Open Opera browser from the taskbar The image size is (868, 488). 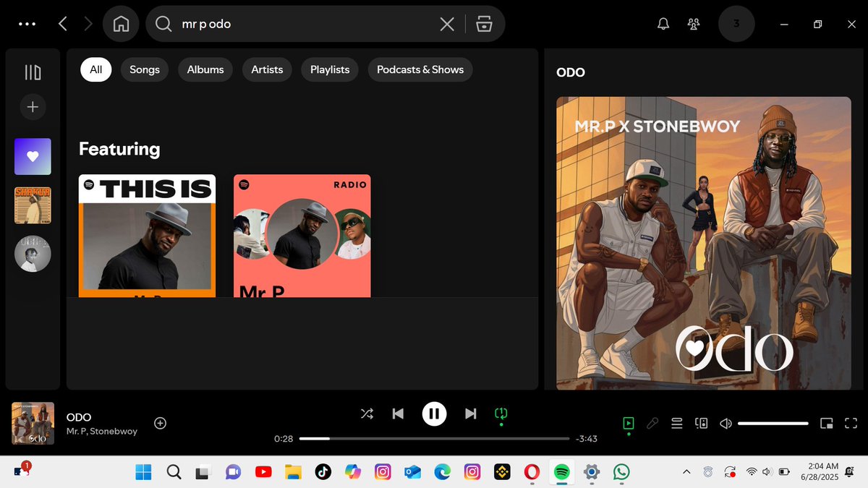click(x=532, y=472)
